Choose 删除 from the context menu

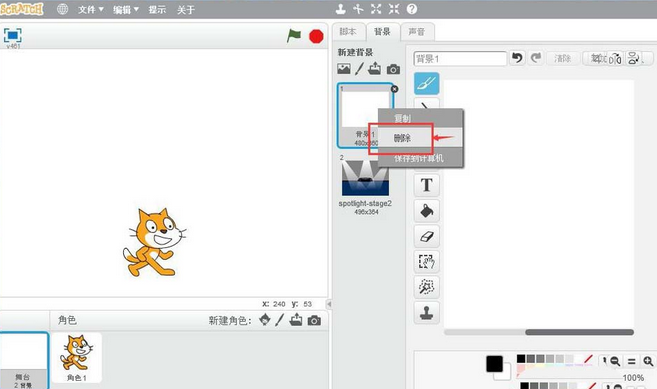click(421, 138)
